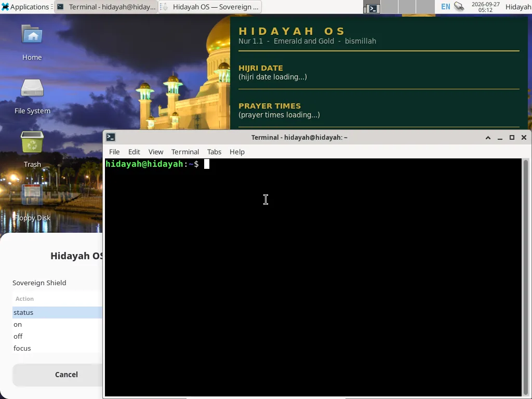Viewport: 532px width, 399px height.
Task: Click the Action column header
Action: tap(57, 299)
